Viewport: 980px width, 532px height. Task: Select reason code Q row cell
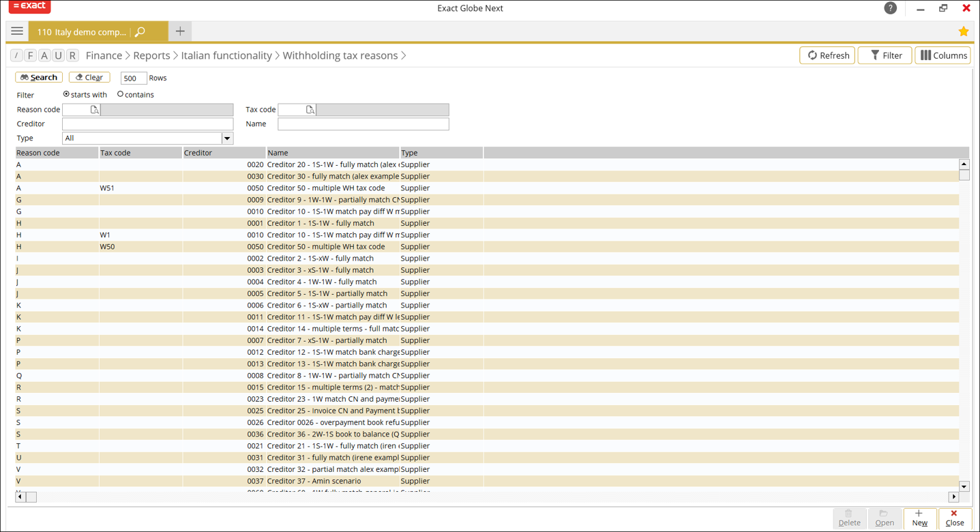pos(57,376)
